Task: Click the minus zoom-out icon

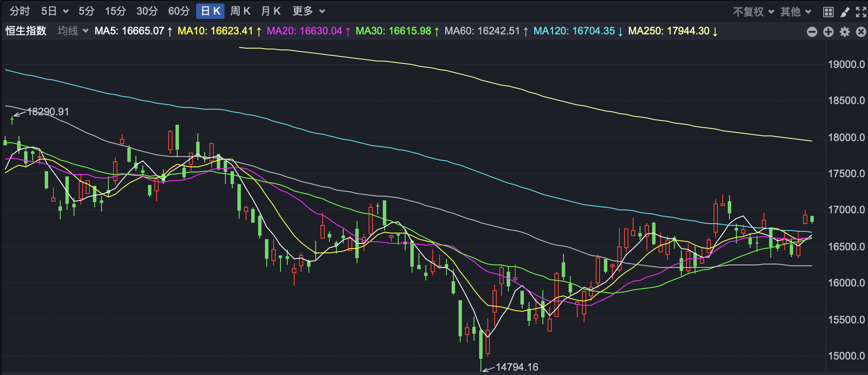Action: point(812,32)
